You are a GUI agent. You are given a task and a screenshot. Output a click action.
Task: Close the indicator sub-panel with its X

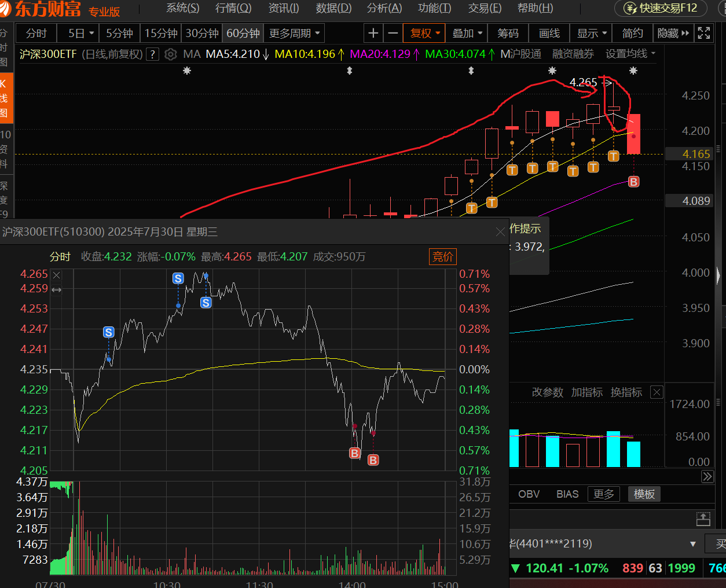pos(657,392)
